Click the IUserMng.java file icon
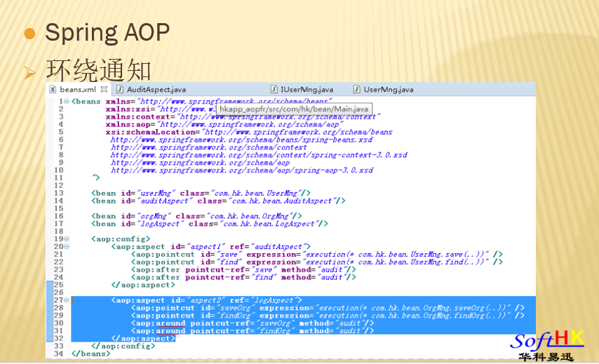 coord(274,89)
